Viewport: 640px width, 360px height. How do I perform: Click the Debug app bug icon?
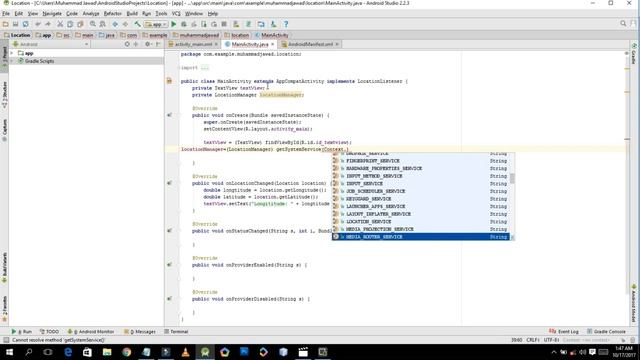click(x=184, y=24)
